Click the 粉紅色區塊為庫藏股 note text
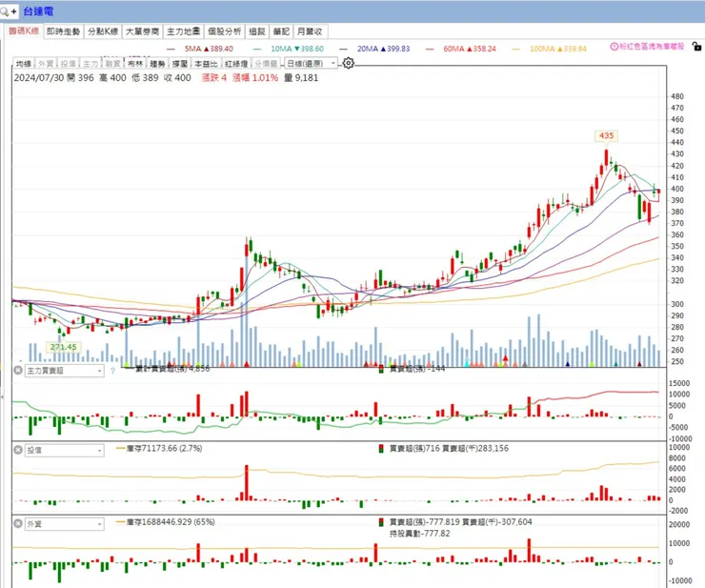The width and height of the screenshot is (705, 588). 652,47
